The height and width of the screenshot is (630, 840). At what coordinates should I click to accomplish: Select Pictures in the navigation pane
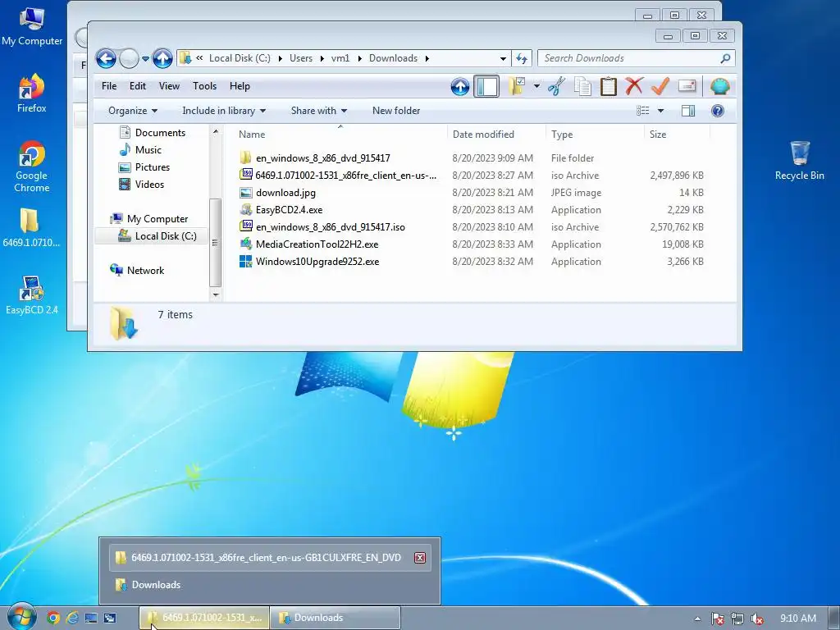[144, 167]
